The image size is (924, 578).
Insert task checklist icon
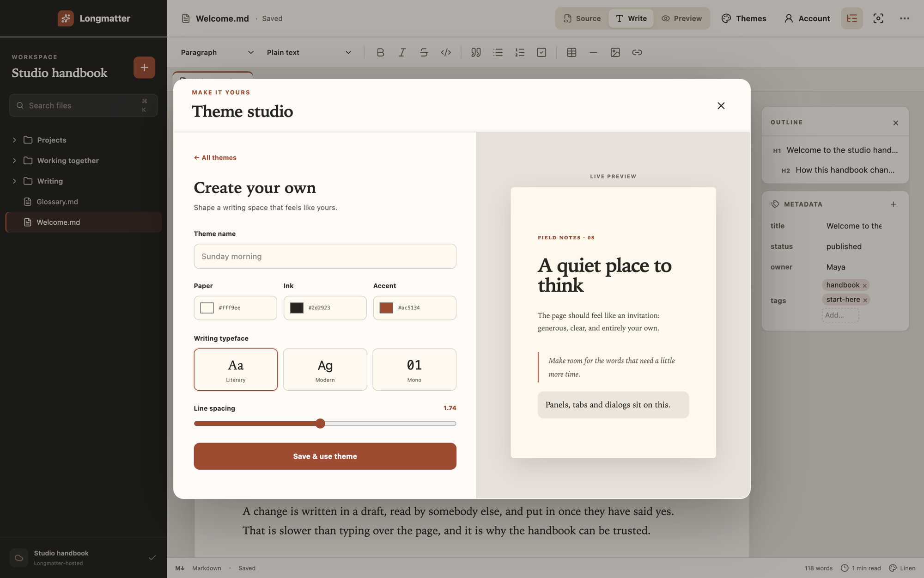[x=541, y=52]
